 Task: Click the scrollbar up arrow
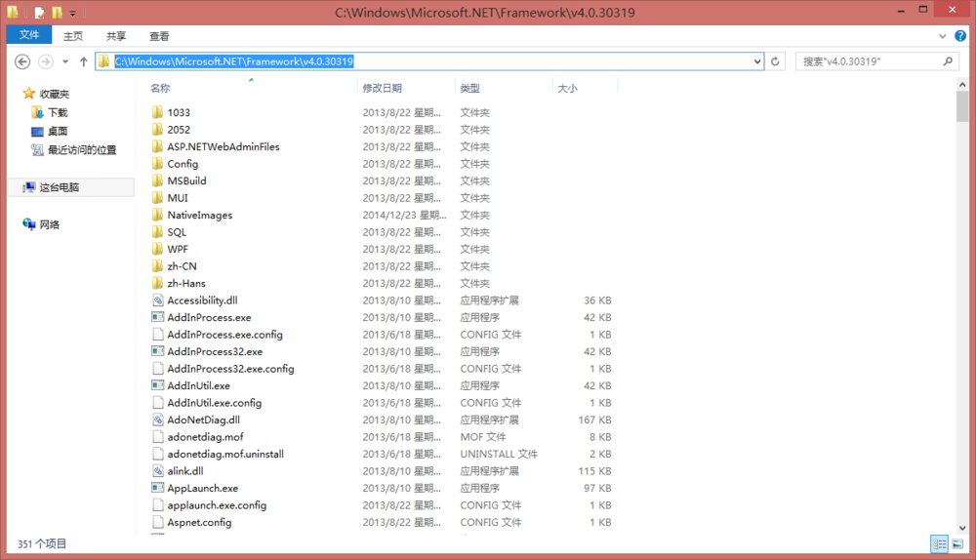(x=962, y=83)
